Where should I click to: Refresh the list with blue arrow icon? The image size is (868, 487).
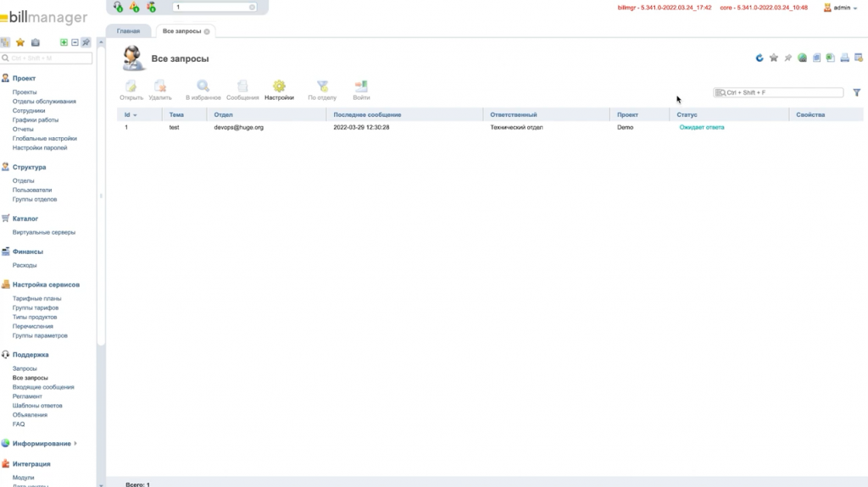pyautogui.click(x=759, y=58)
